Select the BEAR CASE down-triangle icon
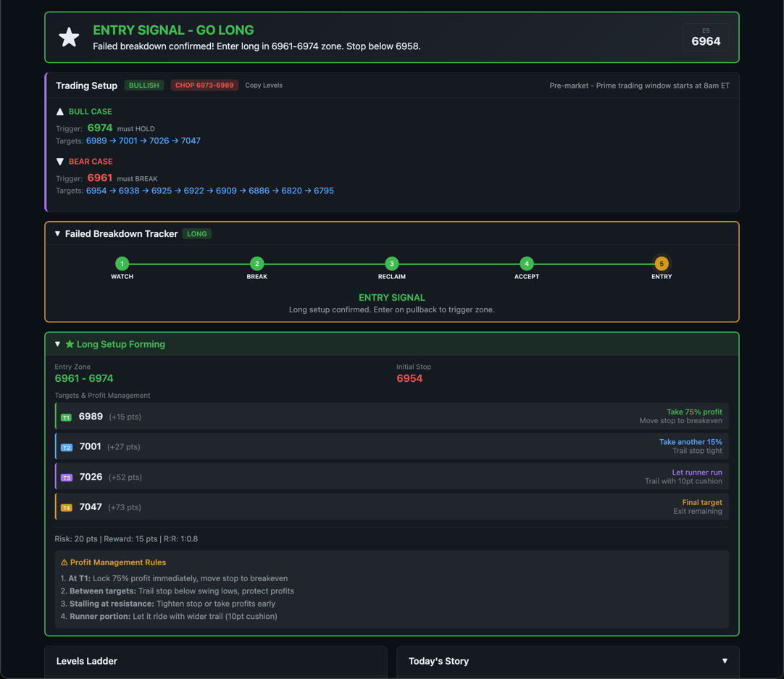The height and width of the screenshot is (679, 784). (59, 162)
